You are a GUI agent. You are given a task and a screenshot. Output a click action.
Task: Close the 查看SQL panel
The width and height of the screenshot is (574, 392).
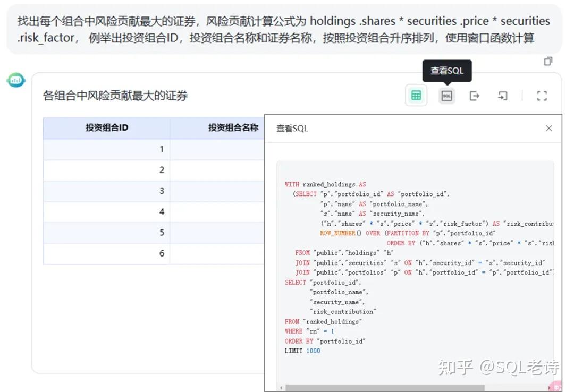(x=548, y=128)
